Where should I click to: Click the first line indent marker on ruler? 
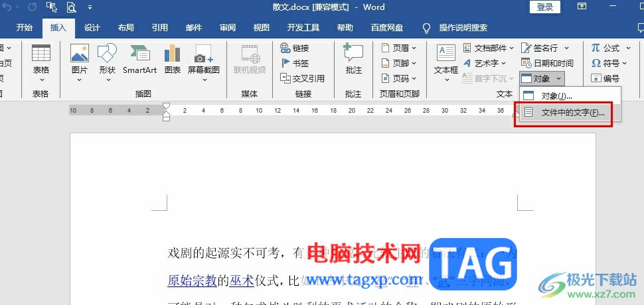click(166, 107)
